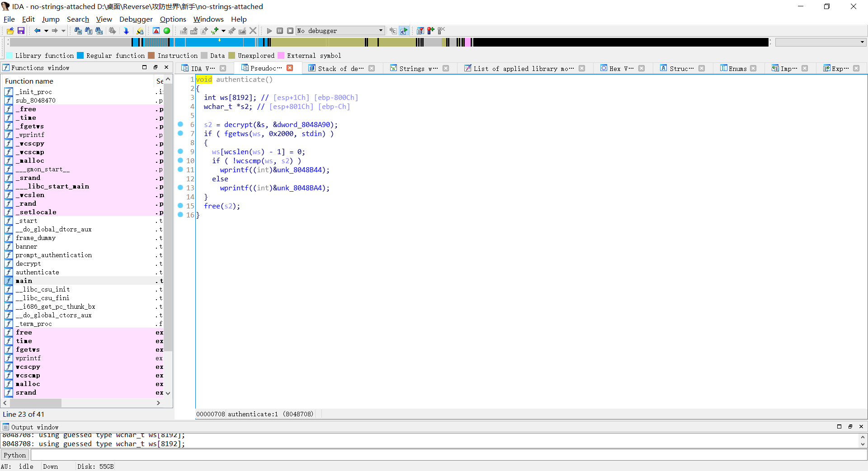Select the prompt_authentication function row
868x471 pixels.
84,255
